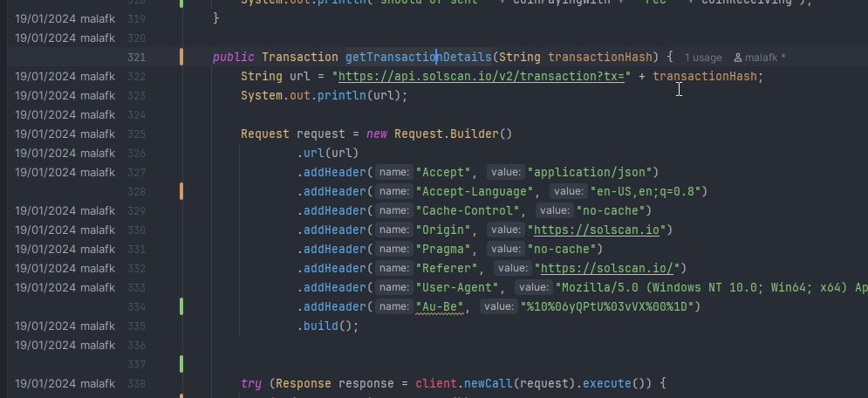The image size is (868, 398).
Task: Click the blame annotation for line 319
Action: (65, 19)
